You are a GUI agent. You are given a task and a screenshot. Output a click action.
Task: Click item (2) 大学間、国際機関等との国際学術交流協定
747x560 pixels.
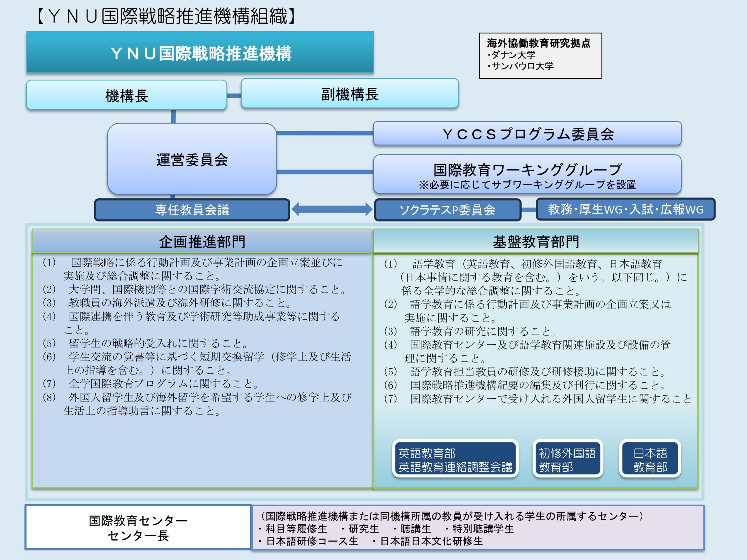point(194,289)
